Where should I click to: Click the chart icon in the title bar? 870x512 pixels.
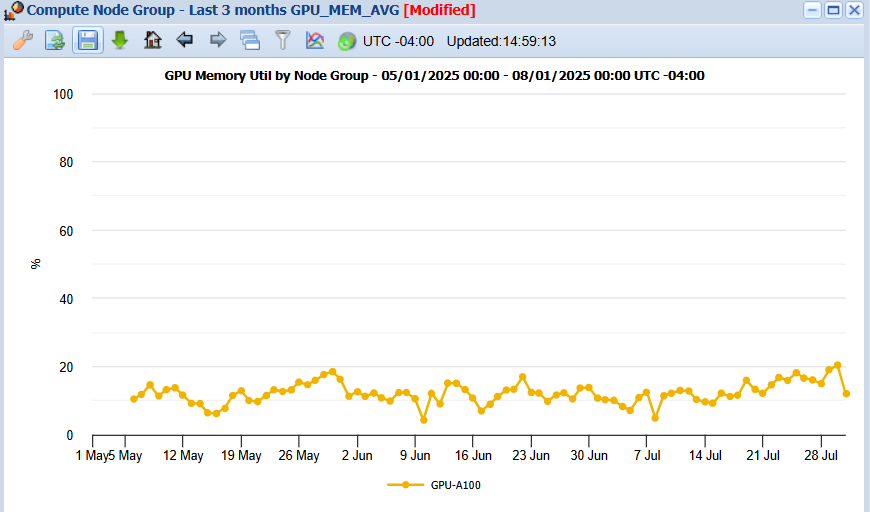[x=13, y=11]
